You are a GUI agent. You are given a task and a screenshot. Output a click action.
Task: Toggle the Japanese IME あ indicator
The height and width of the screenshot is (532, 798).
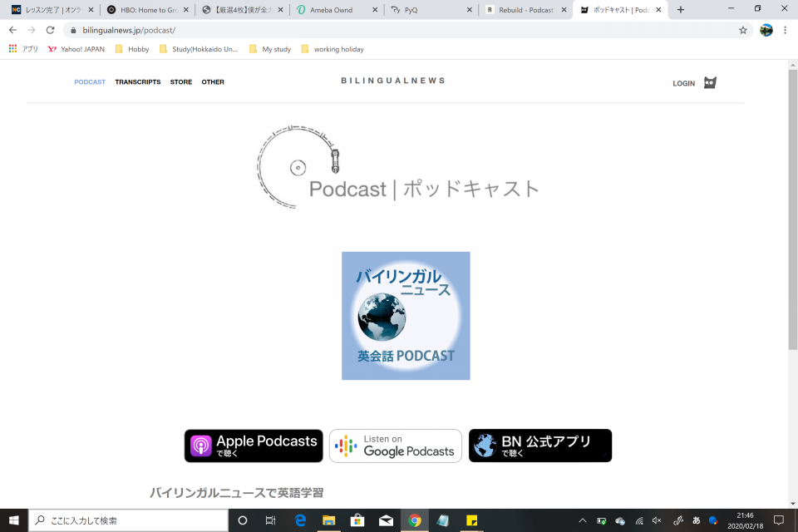coord(697,520)
